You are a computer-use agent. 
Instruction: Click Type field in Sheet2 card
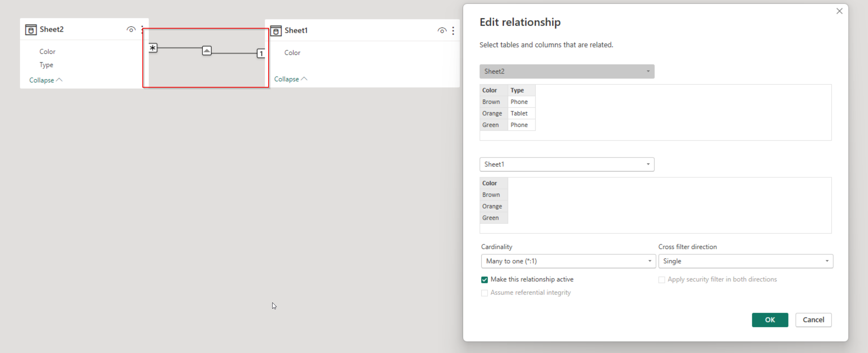coord(46,65)
